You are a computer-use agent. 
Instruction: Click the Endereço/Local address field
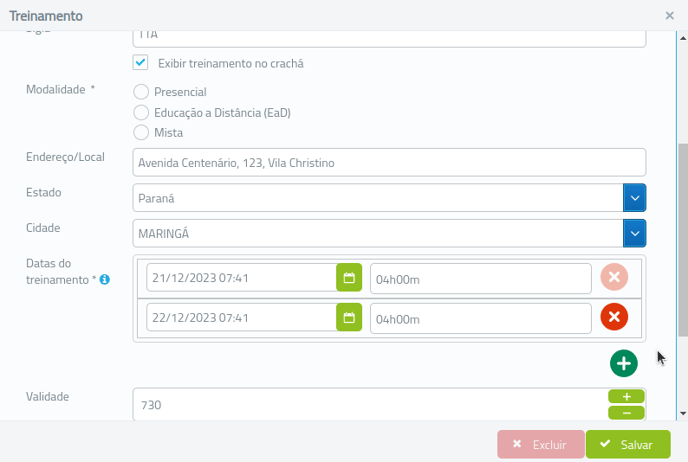389,162
